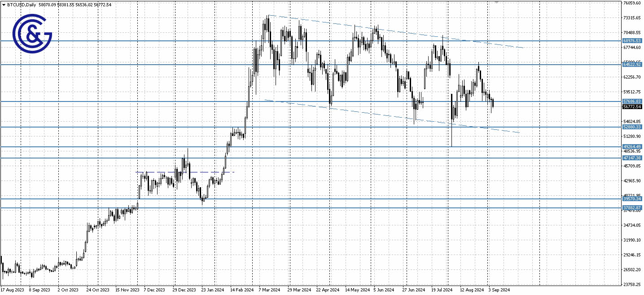Select the dashed horizontal line near 45000

click(x=184, y=172)
